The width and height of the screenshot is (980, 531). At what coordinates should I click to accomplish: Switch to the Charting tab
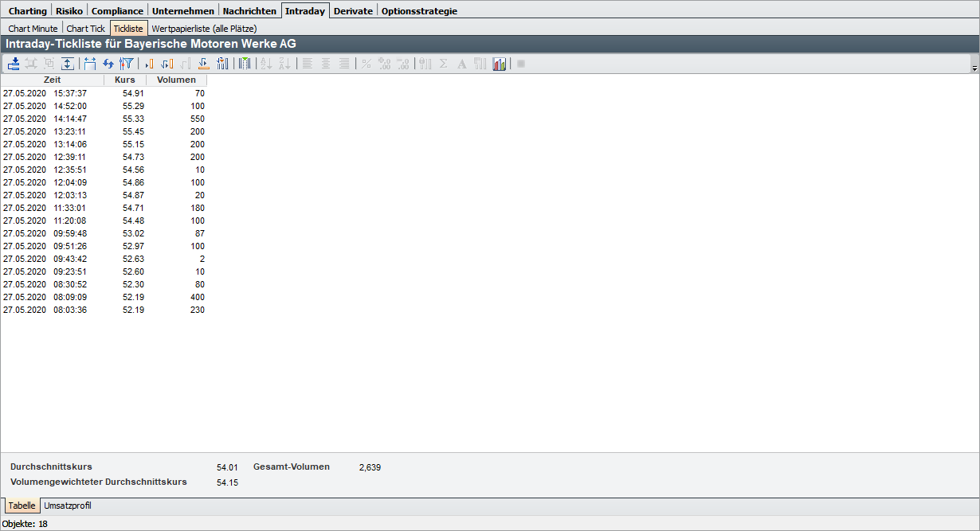click(x=27, y=11)
